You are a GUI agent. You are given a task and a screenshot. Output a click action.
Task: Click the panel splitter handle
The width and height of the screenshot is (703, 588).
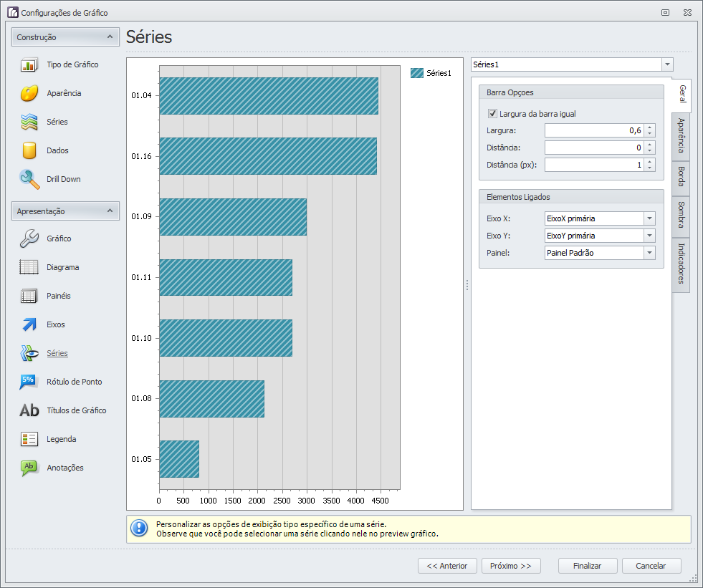(467, 285)
